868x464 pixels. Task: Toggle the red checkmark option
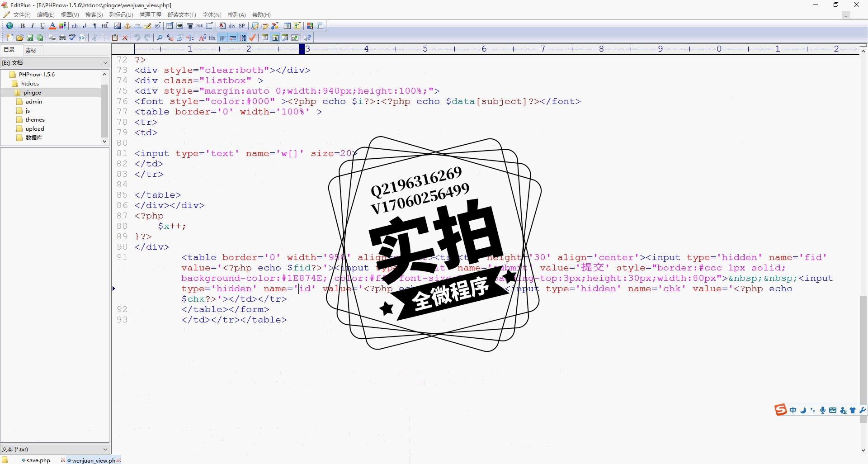[252, 38]
